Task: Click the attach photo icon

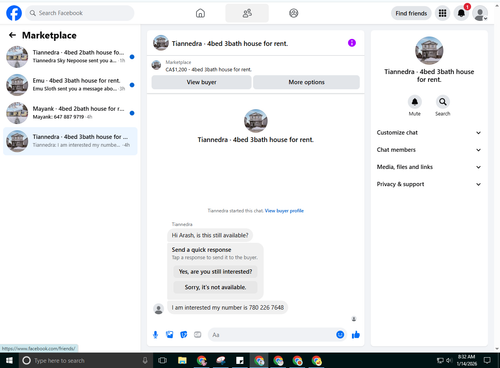Action: [x=169, y=335]
